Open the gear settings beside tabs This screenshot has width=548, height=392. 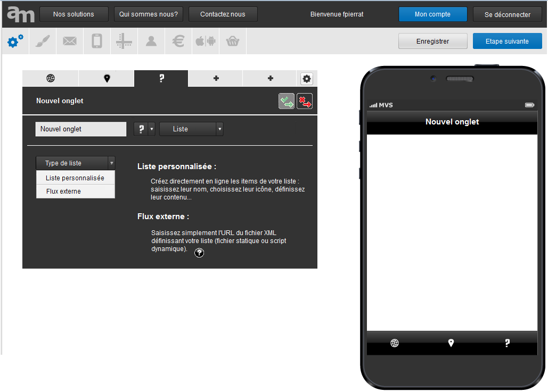tap(307, 79)
